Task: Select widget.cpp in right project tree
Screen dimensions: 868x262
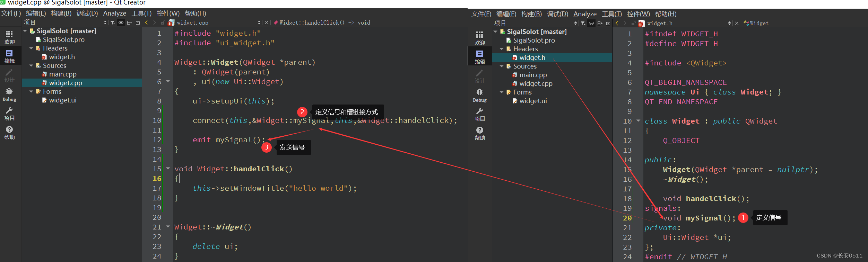Action: 536,83
